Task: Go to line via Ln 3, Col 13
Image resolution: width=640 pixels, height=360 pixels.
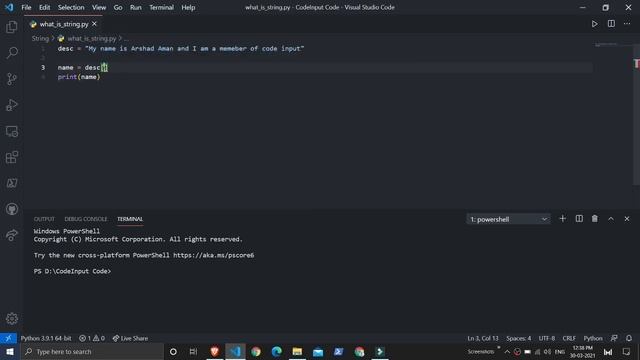Action: click(x=483, y=338)
